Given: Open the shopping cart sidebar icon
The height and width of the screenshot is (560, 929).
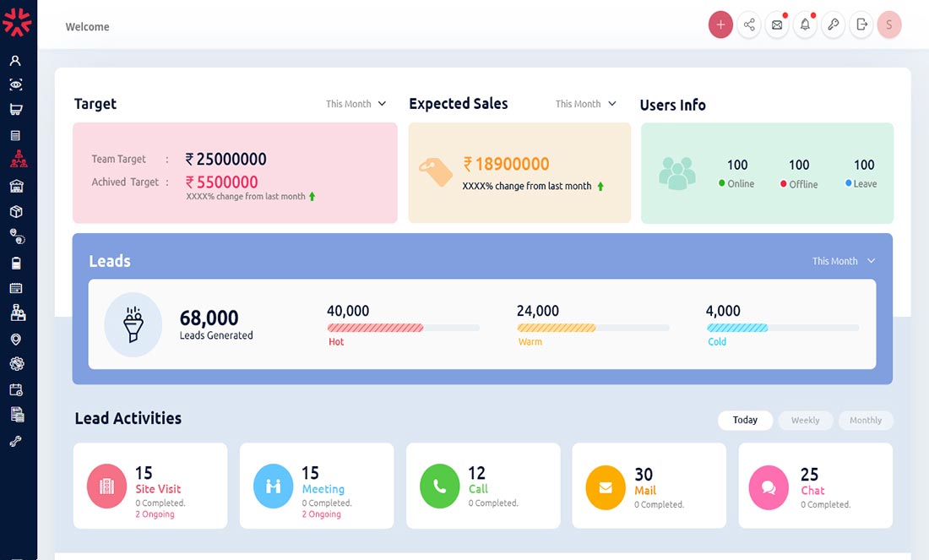Looking at the screenshot, I should [x=16, y=110].
